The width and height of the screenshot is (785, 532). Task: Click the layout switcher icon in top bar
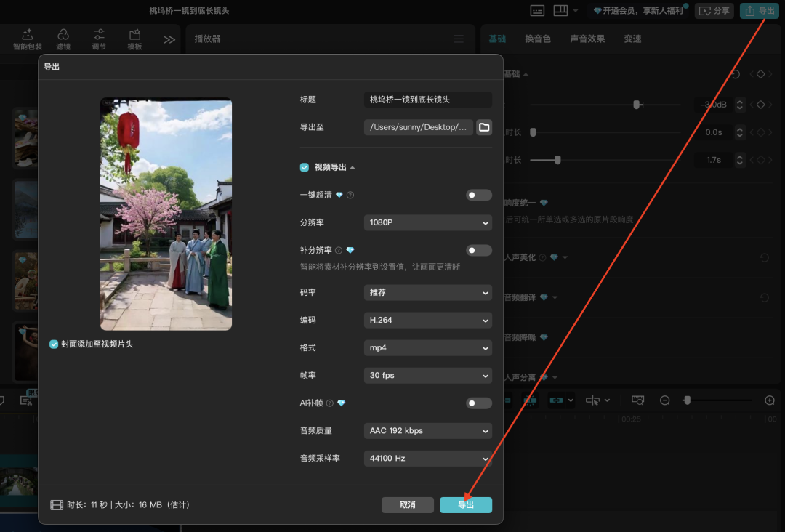tap(560, 11)
